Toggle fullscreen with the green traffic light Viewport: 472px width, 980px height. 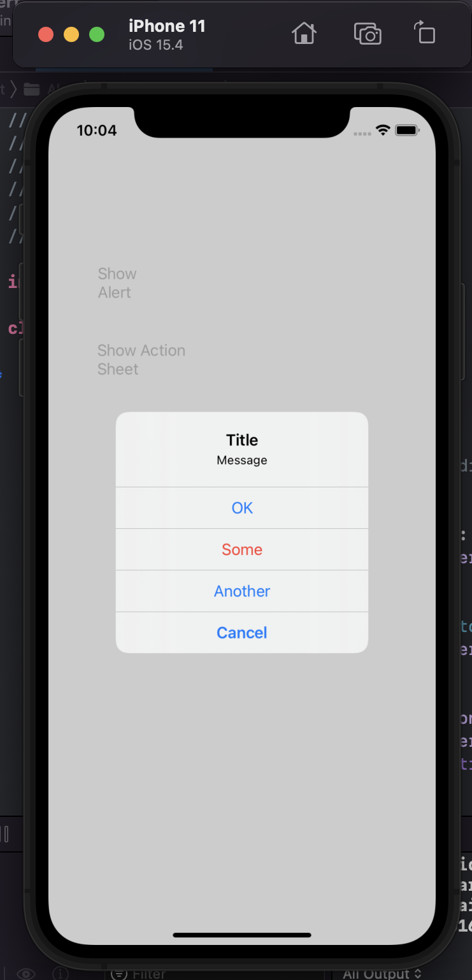click(96, 34)
